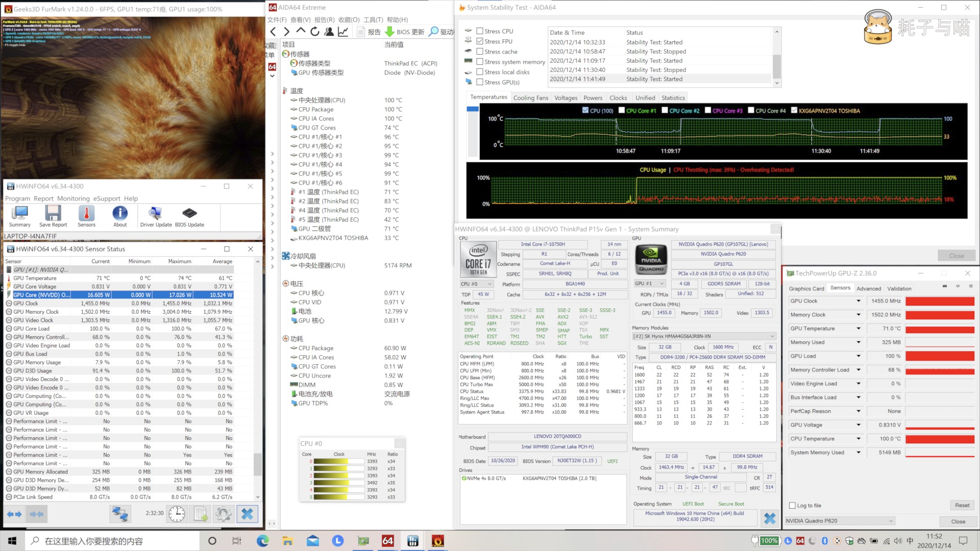Enable the Stress CPU checkbox
This screenshot has width=980, height=551.
tap(479, 31)
